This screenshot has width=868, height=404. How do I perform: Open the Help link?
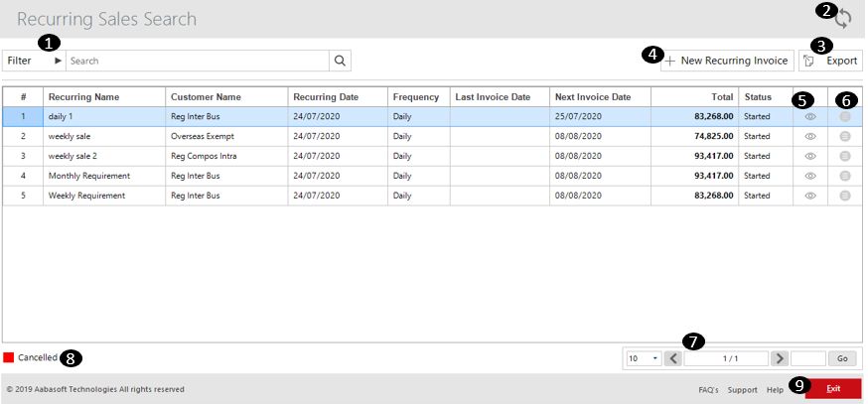[775, 390]
